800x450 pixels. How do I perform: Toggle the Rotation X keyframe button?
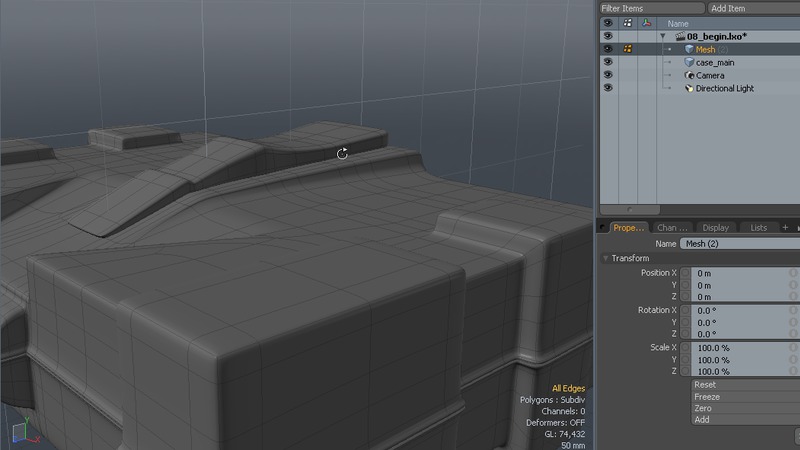(x=686, y=310)
